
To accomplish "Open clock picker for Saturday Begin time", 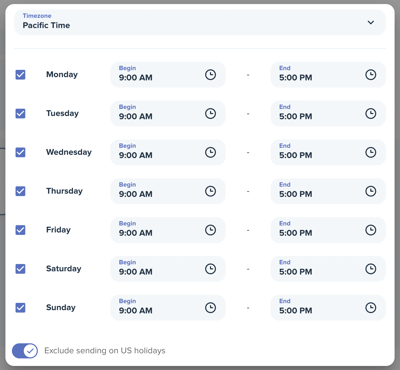I will tap(210, 269).
